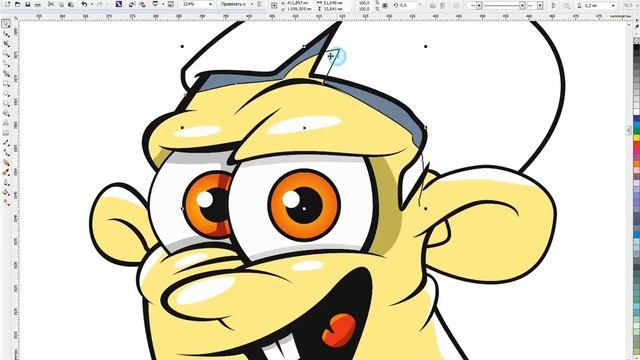This screenshot has height=360, width=640.
Task: Select the Polygon tool in the toolbox
Action: [6, 103]
